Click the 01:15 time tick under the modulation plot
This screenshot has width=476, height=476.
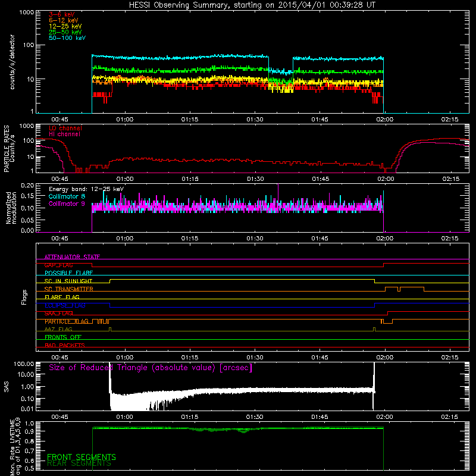point(190,239)
